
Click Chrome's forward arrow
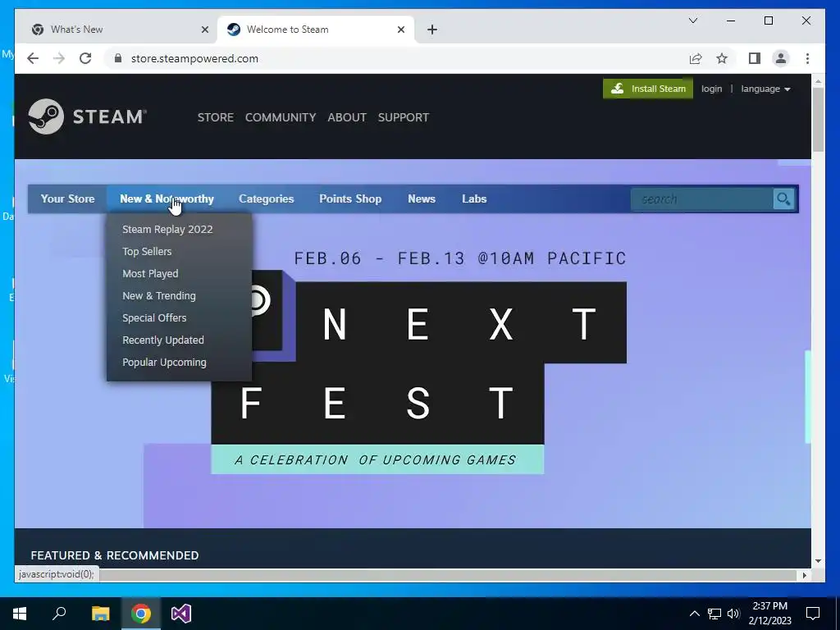tap(59, 58)
